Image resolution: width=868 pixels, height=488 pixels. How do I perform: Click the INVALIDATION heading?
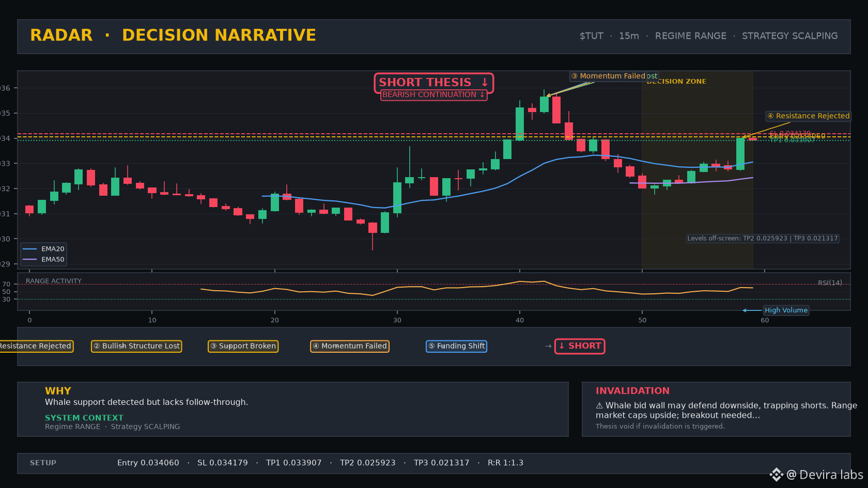(x=632, y=391)
